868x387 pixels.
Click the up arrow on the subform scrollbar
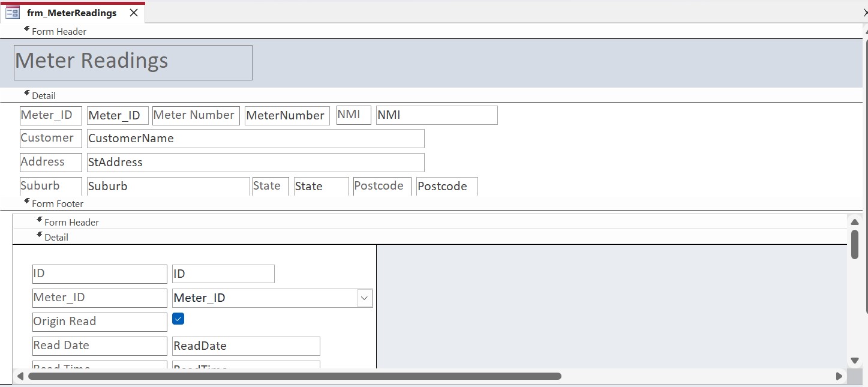[854, 222]
